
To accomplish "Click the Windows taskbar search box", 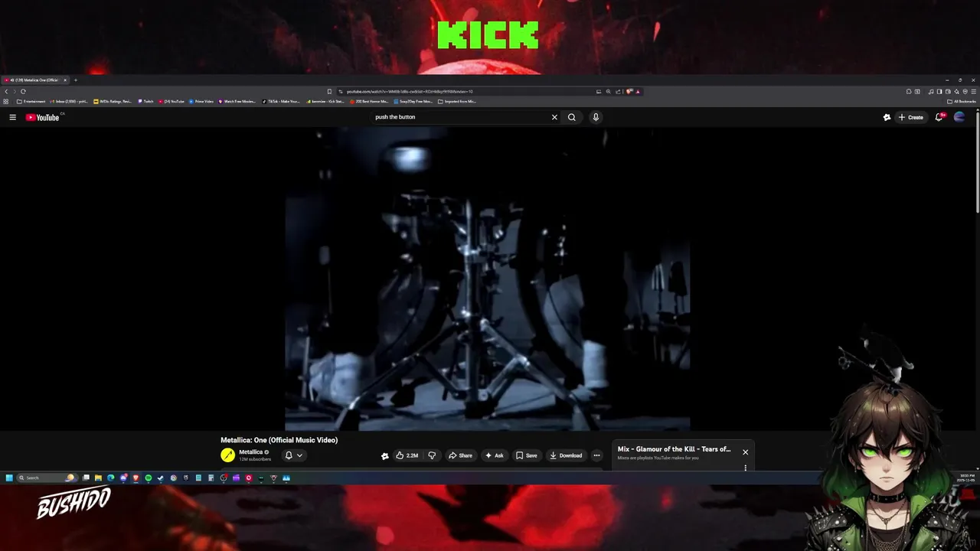I will point(47,478).
